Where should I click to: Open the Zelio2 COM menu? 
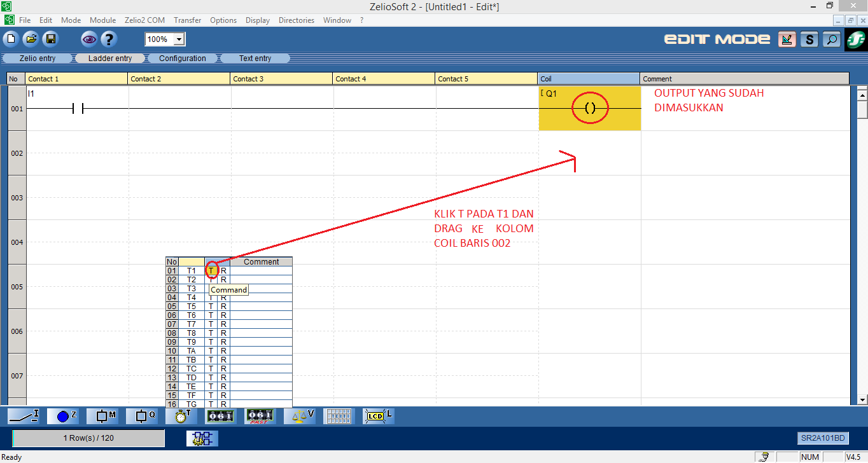(145, 20)
